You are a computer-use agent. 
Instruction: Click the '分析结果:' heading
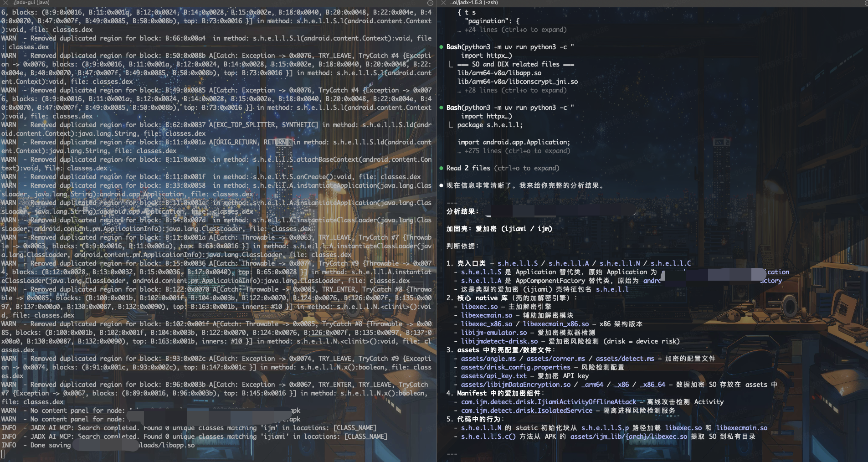pos(462,211)
